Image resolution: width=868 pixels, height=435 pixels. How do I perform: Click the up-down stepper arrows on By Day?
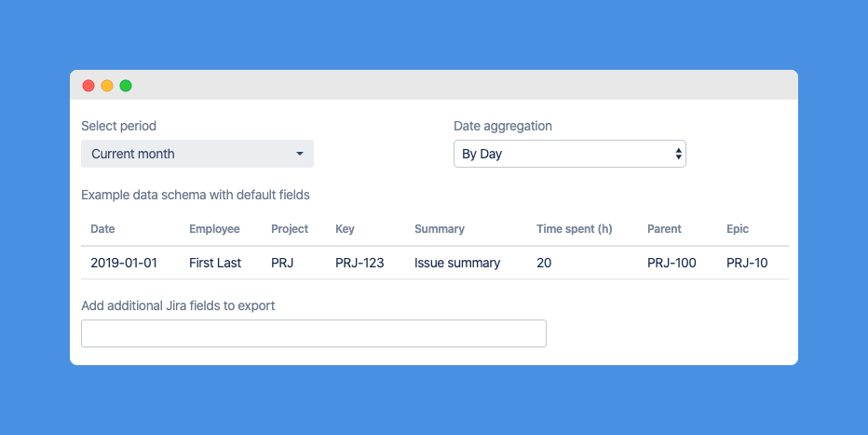pyautogui.click(x=678, y=154)
